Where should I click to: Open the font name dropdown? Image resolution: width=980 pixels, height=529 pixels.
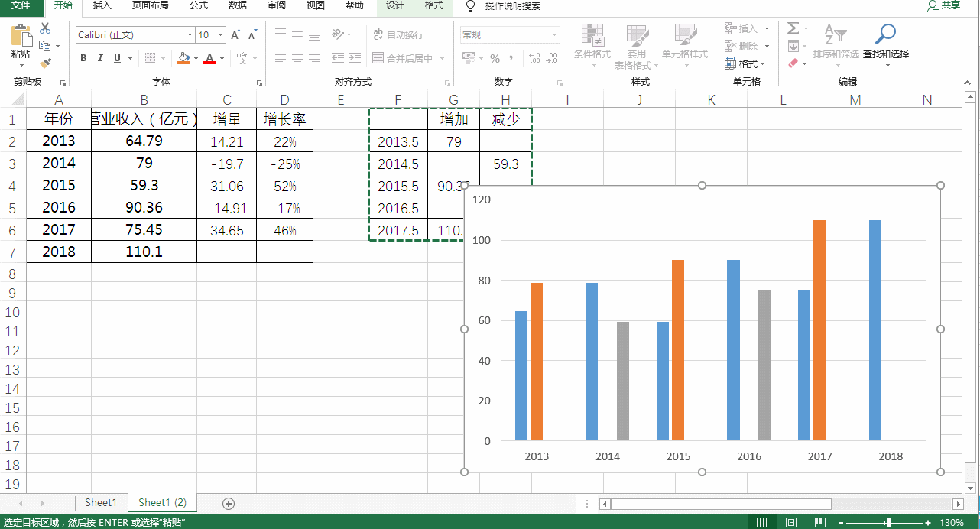[x=189, y=34]
